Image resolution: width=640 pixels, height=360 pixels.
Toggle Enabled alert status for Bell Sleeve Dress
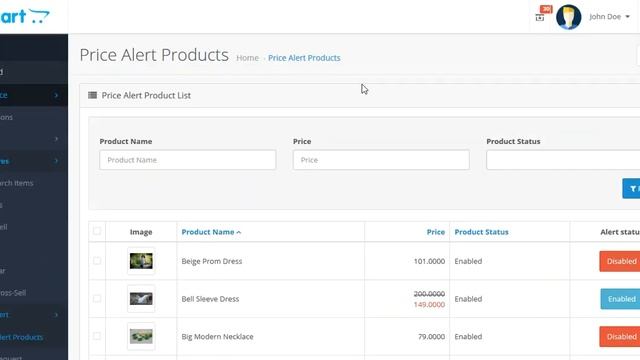[620, 299]
